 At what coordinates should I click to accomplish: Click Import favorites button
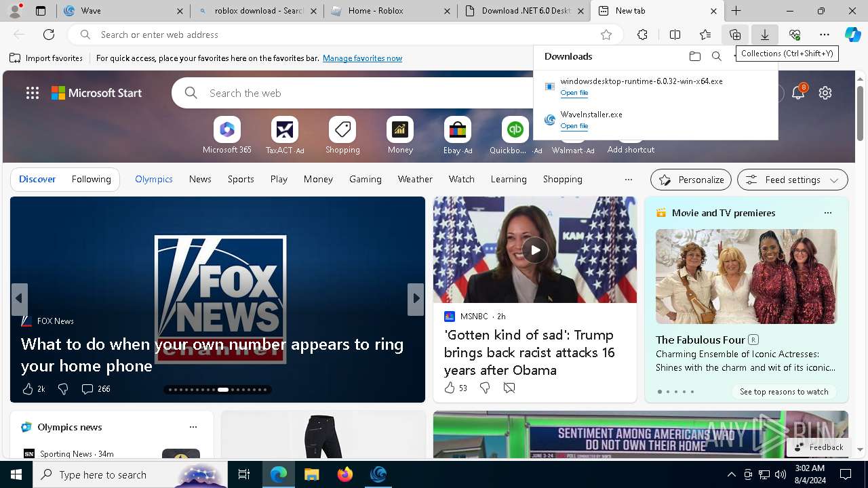[46, 58]
